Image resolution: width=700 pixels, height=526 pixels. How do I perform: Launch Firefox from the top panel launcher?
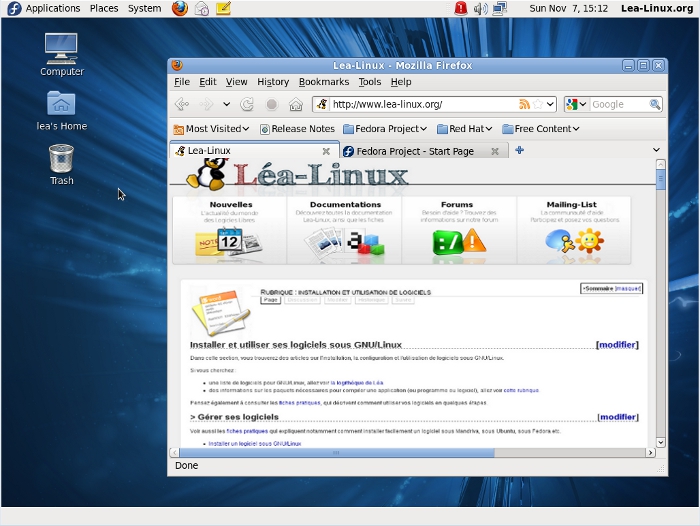coord(179,8)
